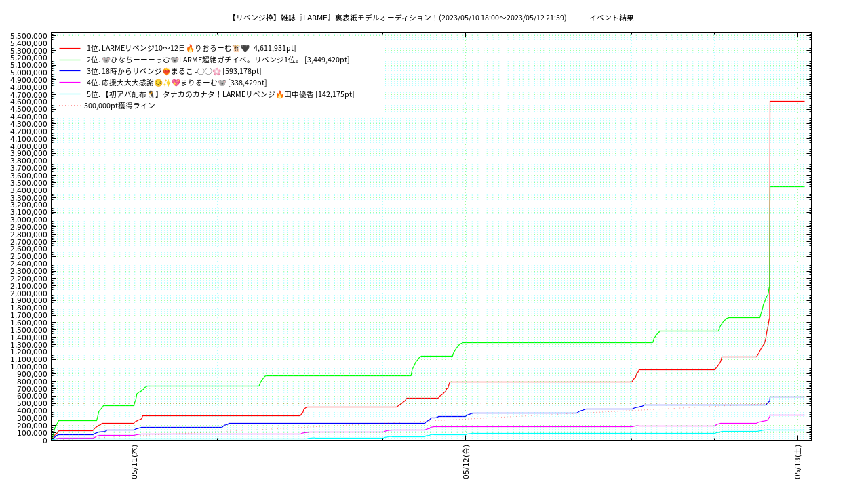Image resolution: width=868 pixels, height=488 pixels.
Task: Click the イベント結果 label at top
Action: 611,18
